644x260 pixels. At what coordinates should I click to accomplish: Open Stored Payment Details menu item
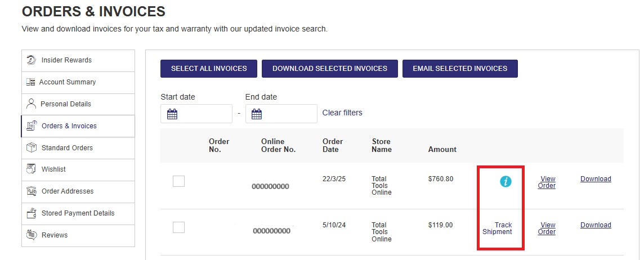tap(78, 214)
